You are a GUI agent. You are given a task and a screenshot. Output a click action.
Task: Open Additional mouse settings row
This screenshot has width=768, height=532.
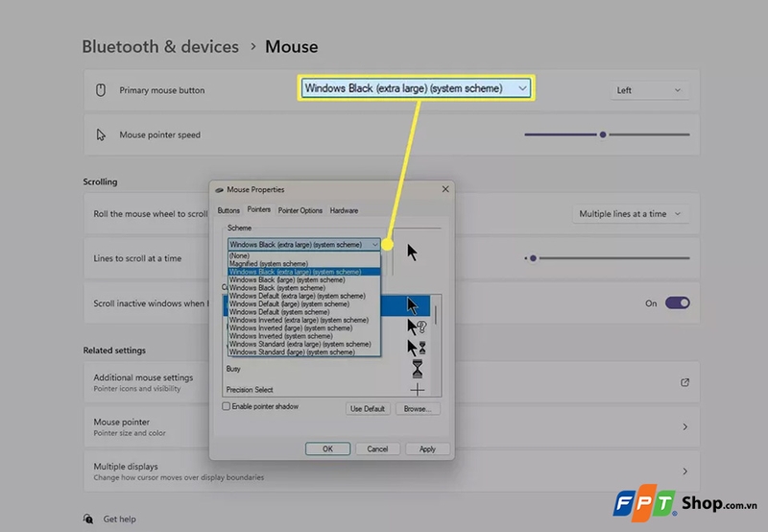(392, 382)
